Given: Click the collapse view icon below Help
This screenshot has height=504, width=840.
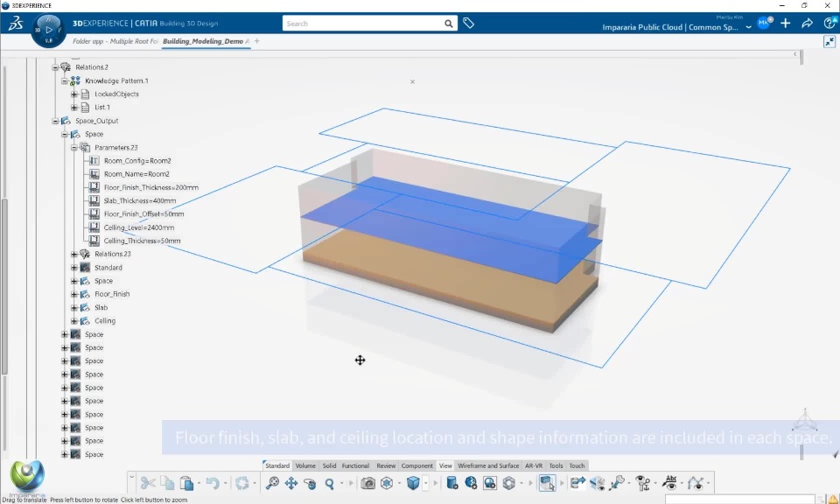Looking at the screenshot, I should coord(829,42).
